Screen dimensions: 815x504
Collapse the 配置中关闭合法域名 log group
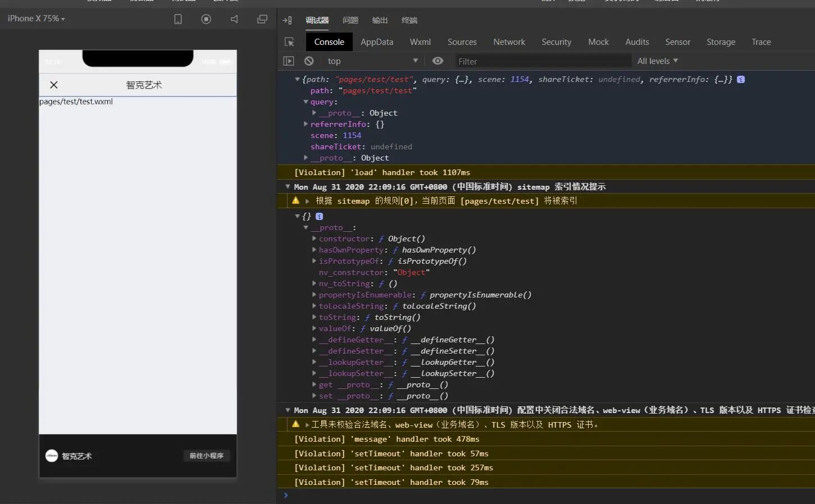pos(288,410)
